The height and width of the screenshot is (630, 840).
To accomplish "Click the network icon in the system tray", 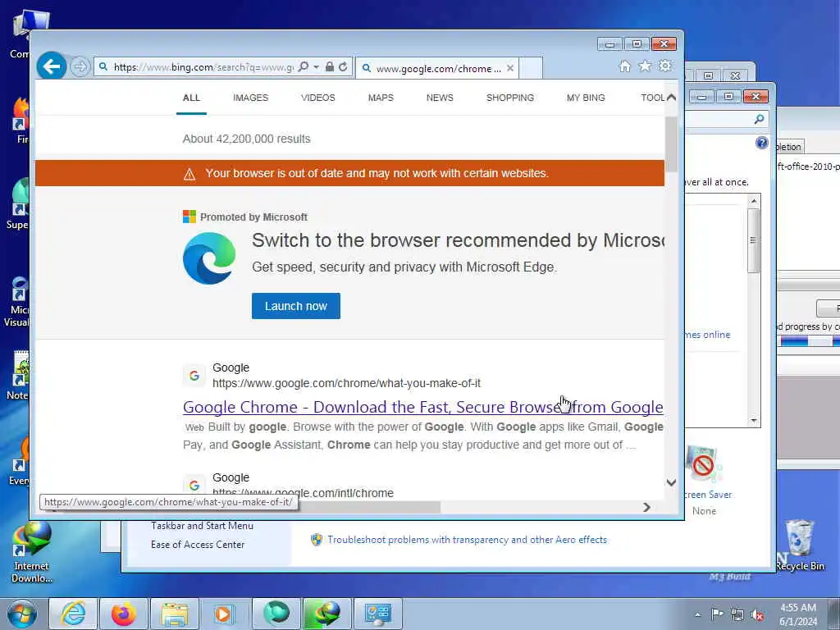I will coord(737,614).
